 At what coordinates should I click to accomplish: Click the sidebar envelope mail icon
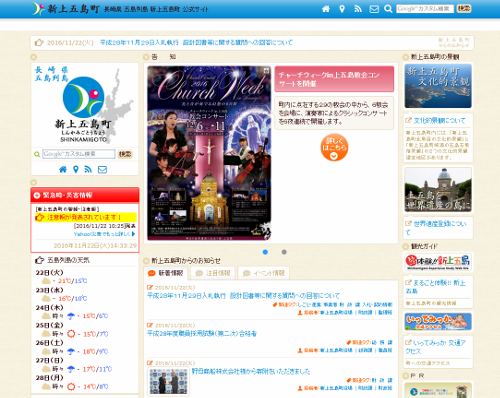102,170
